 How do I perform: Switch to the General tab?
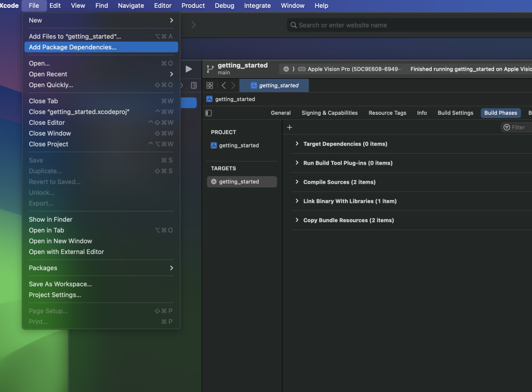pyautogui.click(x=281, y=113)
